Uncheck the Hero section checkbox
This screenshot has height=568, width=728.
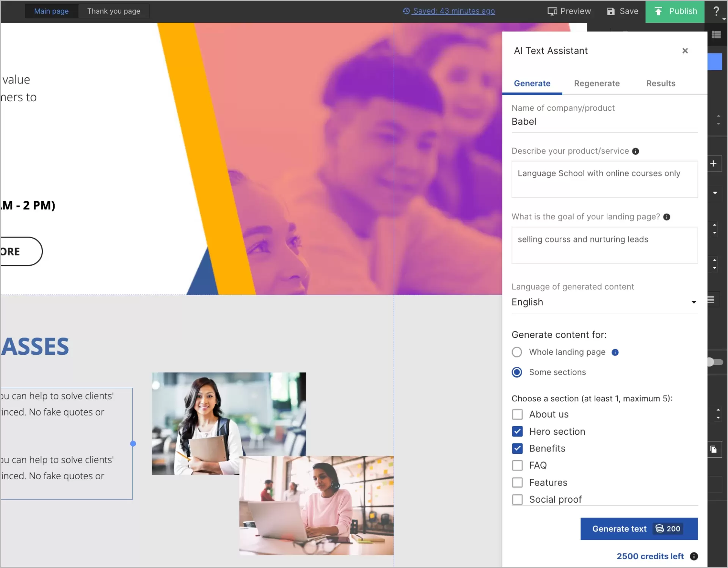point(517,431)
